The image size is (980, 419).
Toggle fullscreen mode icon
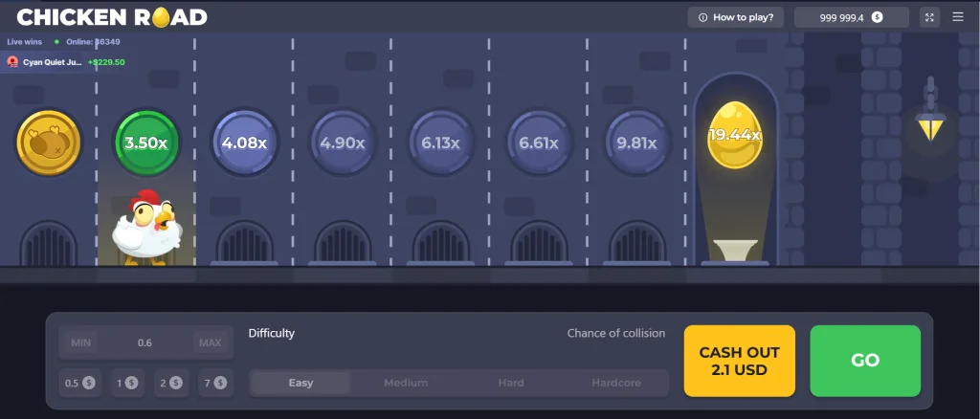tap(929, 17)
